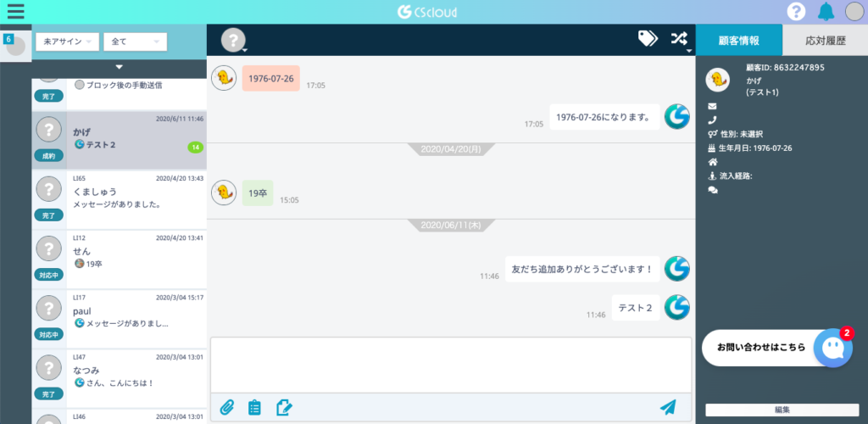The image size is (868, 424).
Task: Click the attachment paperclip icon
Action: pyautogui.click(x=227, y=407)
